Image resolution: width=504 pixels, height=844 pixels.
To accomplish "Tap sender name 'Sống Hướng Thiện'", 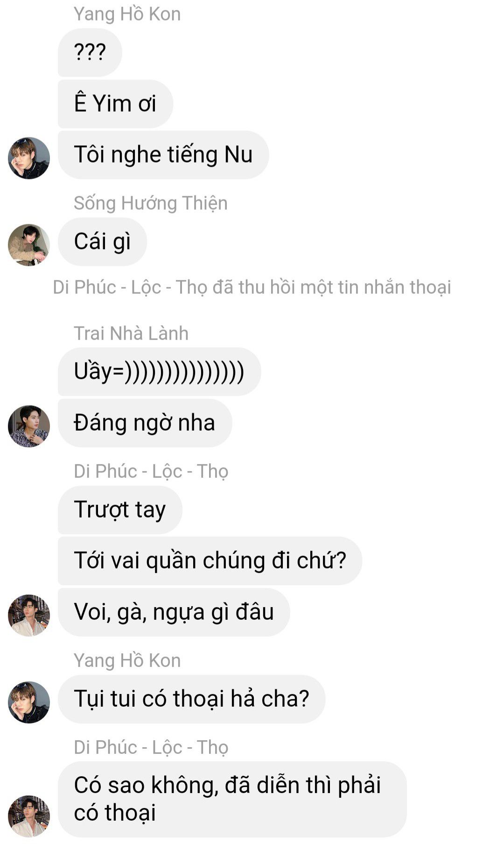I will (150, 203).
